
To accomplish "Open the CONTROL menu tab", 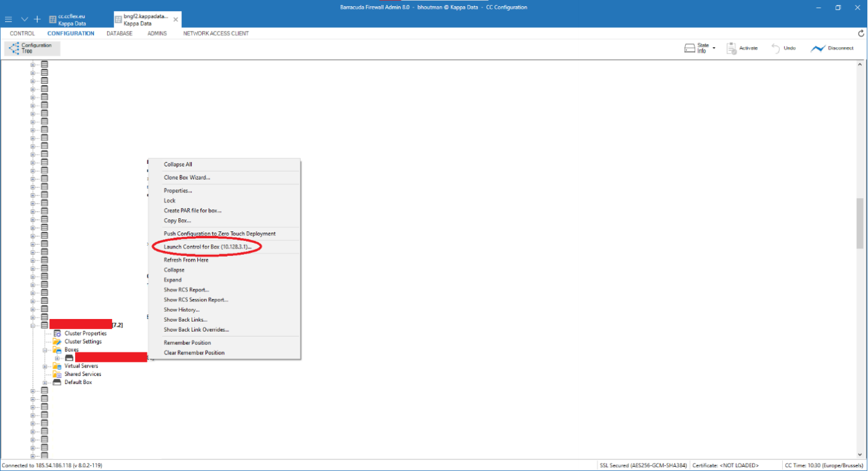I will pyautogui.click(x=22, y=33).
